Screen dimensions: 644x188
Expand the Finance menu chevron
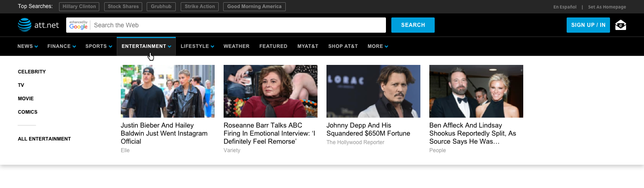click(x=74, y=47)
